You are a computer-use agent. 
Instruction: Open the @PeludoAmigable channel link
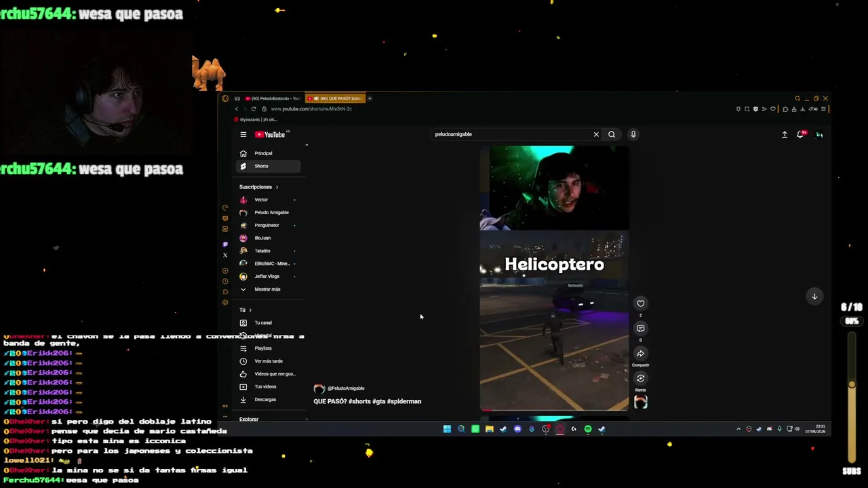346,388
